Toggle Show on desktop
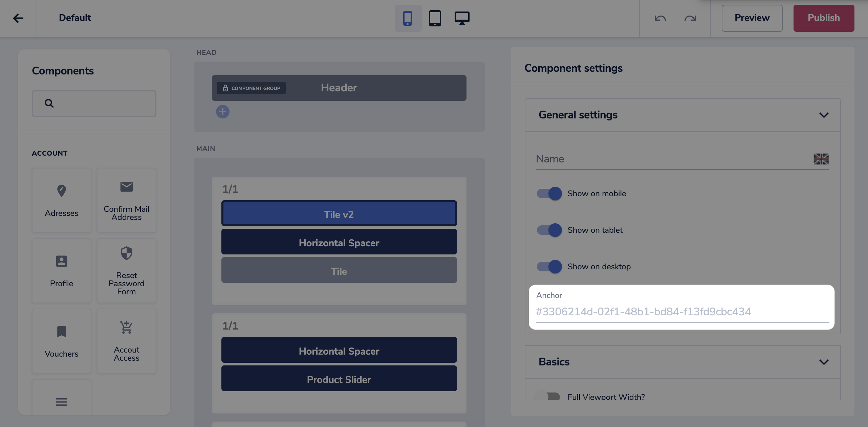Viewport: 868px width, 427px height. tap(549, 267)
